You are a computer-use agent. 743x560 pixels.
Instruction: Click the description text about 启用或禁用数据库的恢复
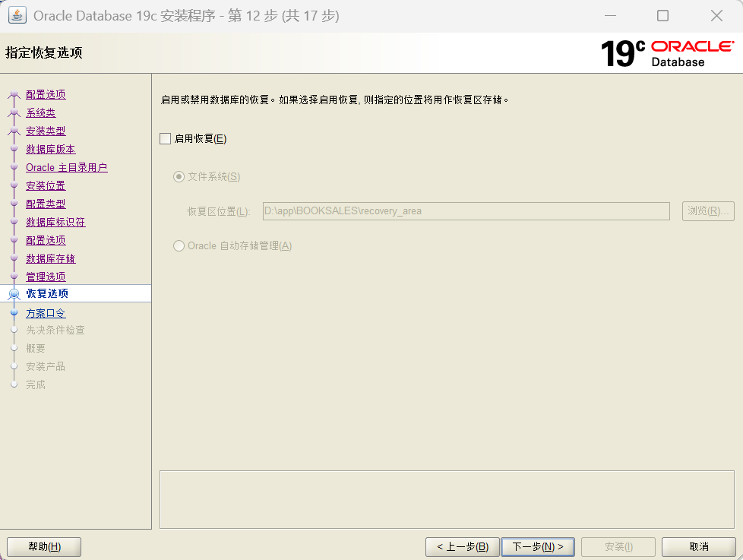pyautogui.click(x=334, y=100)
